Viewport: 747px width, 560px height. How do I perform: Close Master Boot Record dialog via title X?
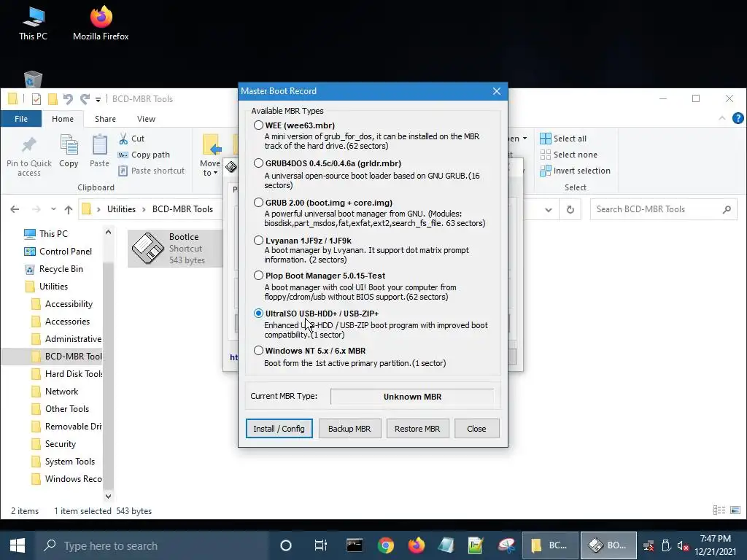click(496, 91)
